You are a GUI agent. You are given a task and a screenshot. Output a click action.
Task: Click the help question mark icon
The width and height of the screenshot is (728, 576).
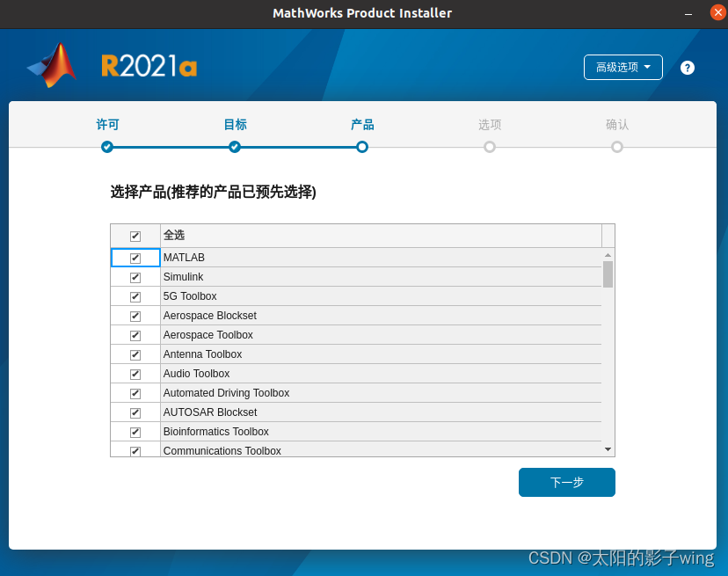688,68
